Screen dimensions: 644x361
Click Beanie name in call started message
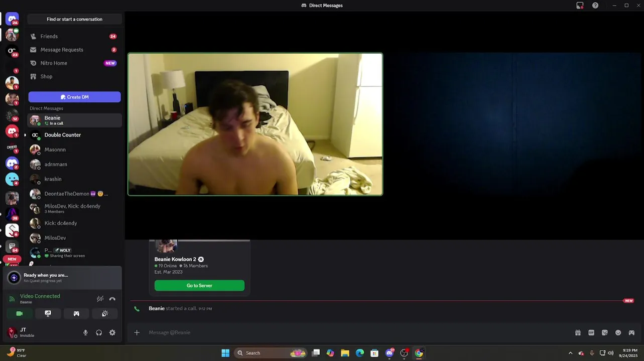157,308
